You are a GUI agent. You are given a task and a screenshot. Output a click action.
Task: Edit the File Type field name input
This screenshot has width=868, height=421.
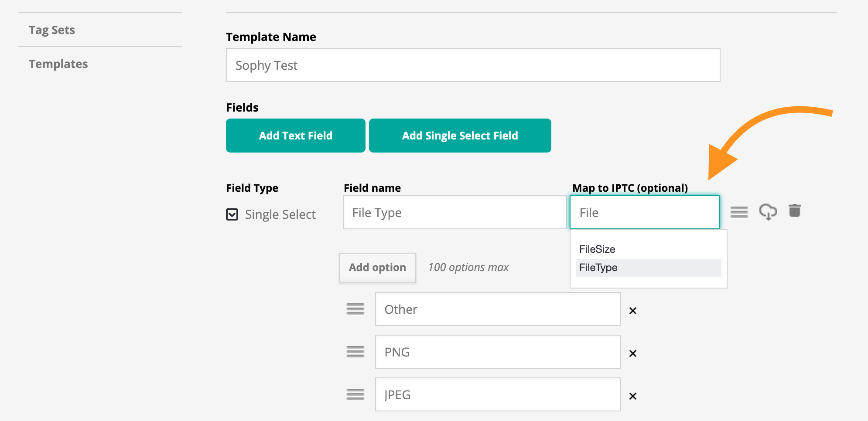coord(455,212)
